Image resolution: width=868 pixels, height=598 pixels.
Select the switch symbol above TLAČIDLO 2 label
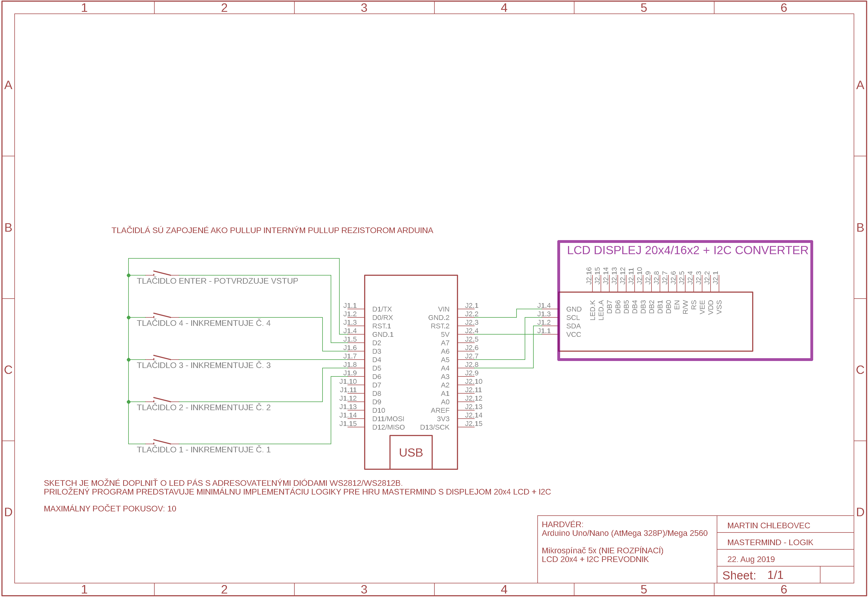(x=162, y=400)
